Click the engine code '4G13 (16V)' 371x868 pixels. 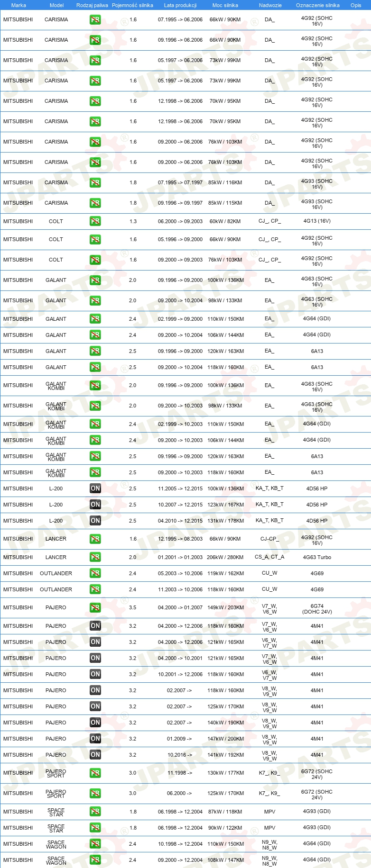point(317,221)
